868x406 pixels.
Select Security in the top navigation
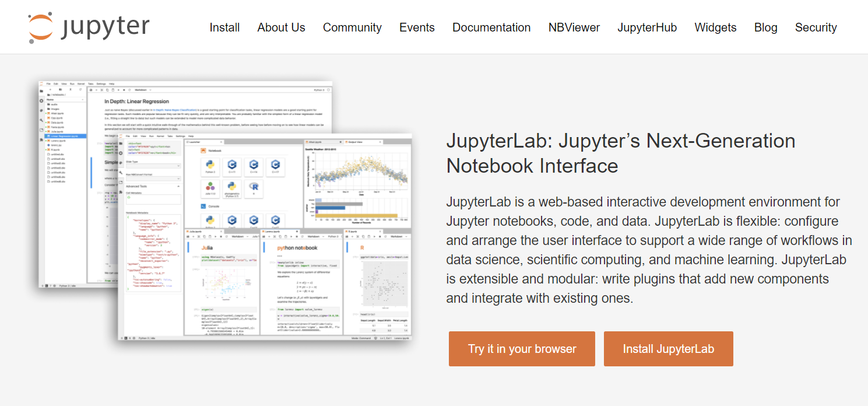pos(816,27)
